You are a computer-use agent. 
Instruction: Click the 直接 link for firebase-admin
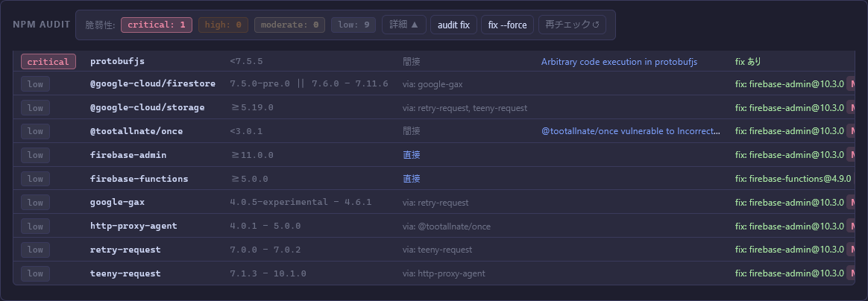point(412,155)
